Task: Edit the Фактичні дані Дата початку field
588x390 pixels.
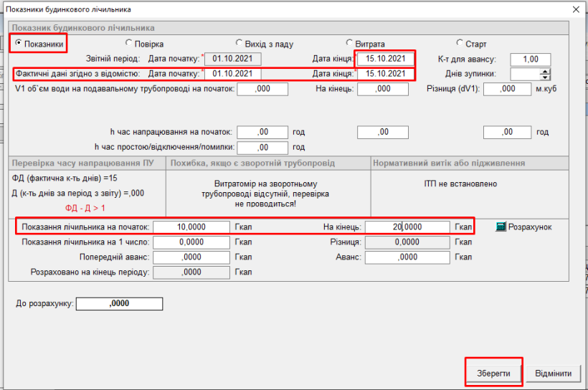Action: click(233, 74)
